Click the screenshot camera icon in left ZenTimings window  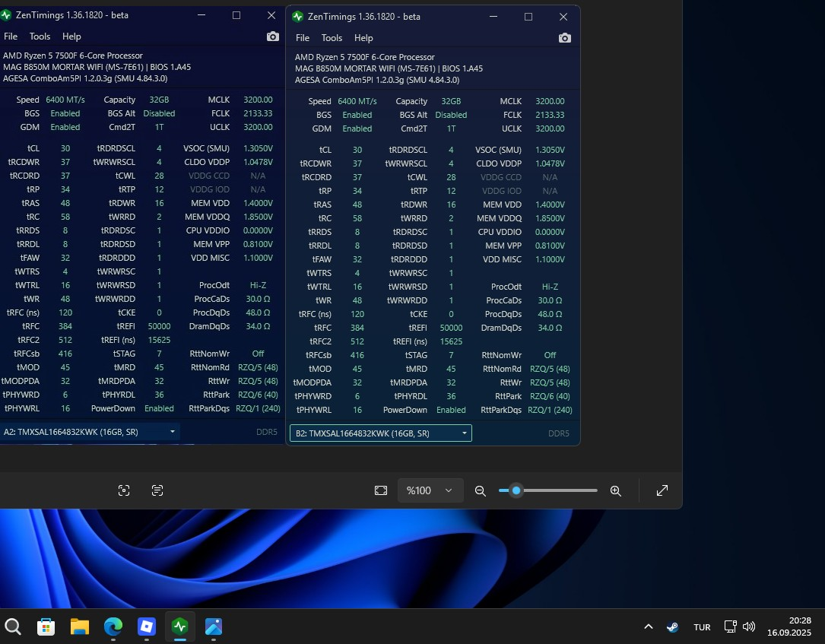[x=272, y=36]
